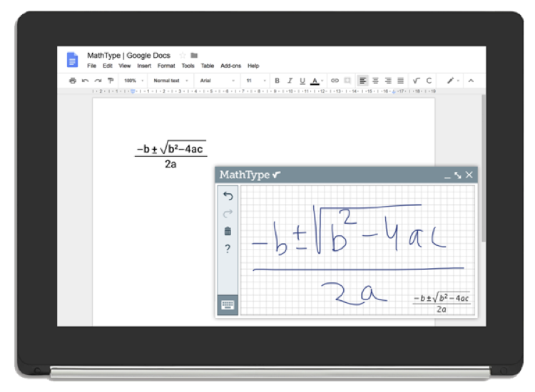535x392 pixels.
Task: Open the View menu
Action: tap(125, 66)
